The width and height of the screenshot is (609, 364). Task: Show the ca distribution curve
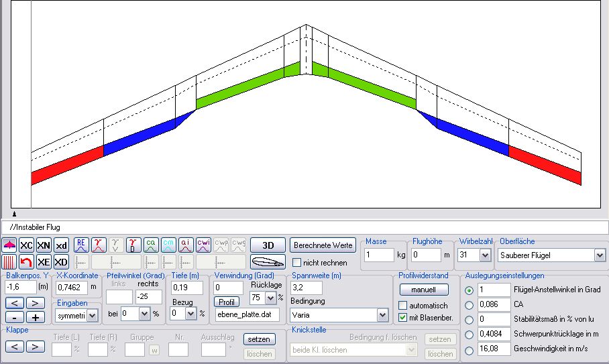click(151, 245)
